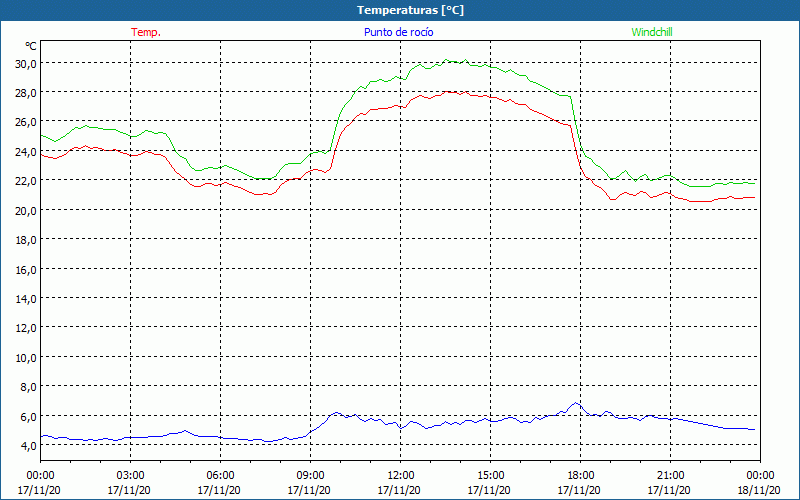Viewport: 800px width, 500px height.
Task: Select the green Windchill legend label
Action: [652, 32]
